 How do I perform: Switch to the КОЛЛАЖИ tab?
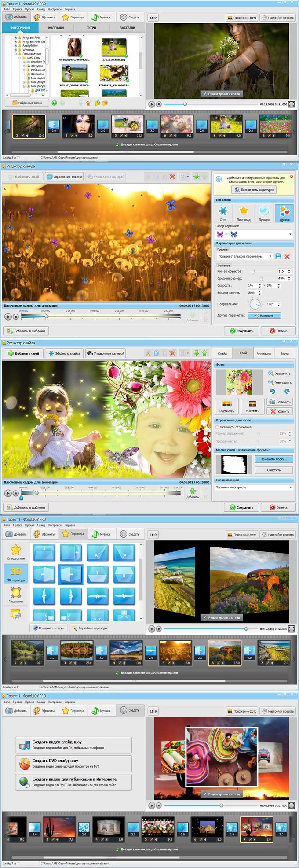click(x=56, y=27)
